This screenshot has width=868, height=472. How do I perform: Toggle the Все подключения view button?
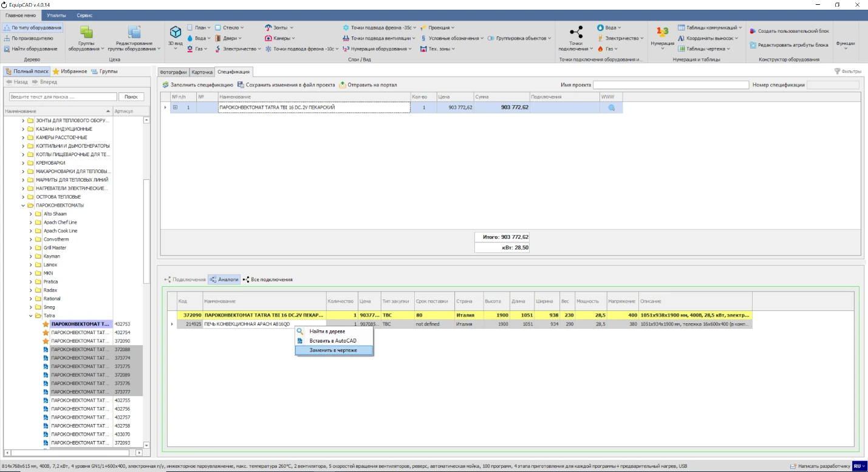point(268,279)
